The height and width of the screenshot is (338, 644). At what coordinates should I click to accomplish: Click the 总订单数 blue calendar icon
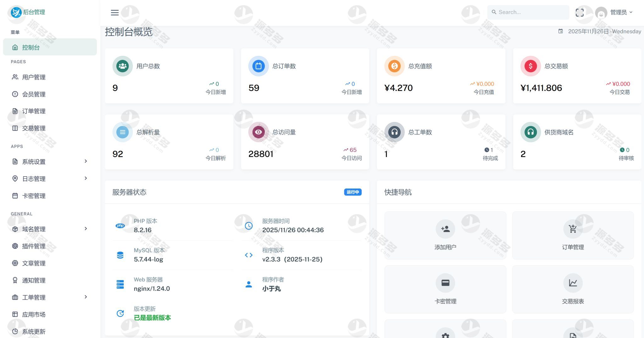pos(258,66)
